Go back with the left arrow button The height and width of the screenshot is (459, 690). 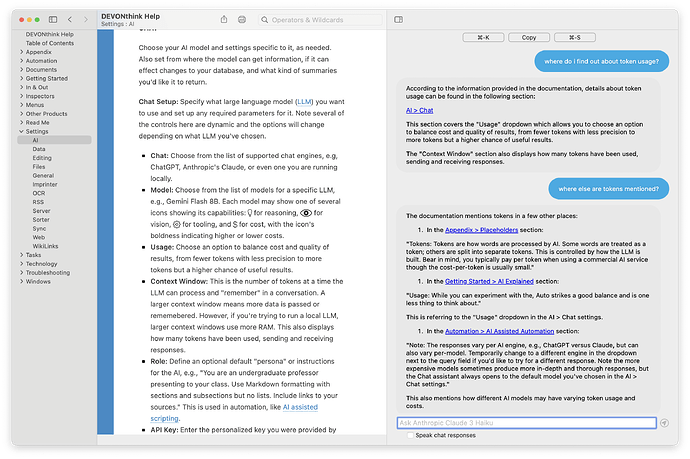71,19
